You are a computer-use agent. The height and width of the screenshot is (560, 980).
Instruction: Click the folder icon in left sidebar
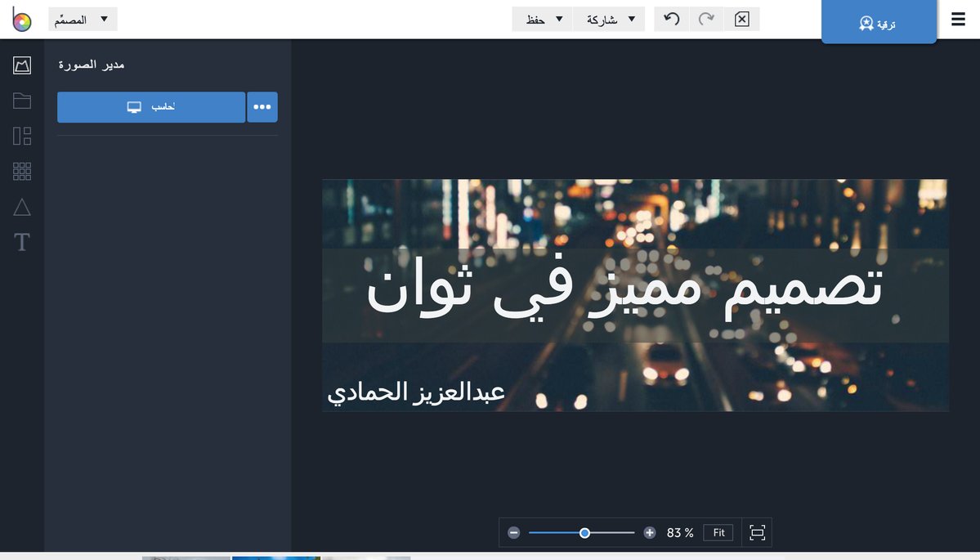(22, 101)
